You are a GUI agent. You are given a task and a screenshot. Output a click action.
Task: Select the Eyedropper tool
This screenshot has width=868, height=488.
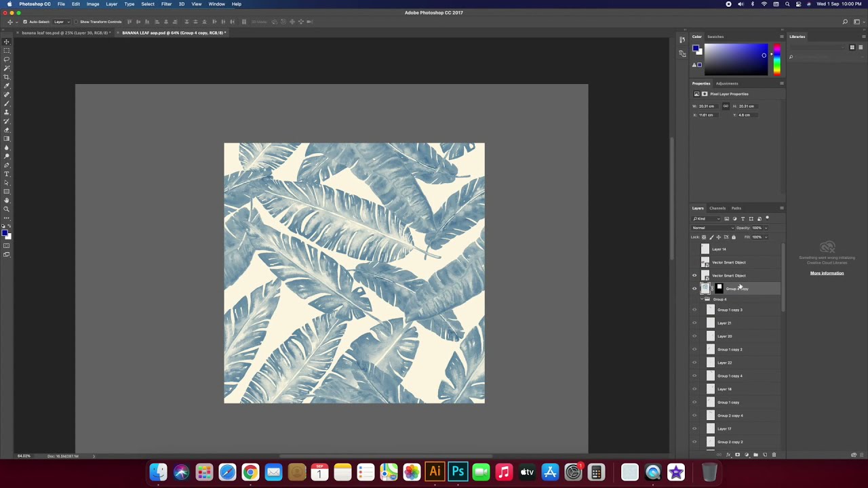[x=7, y=85]
